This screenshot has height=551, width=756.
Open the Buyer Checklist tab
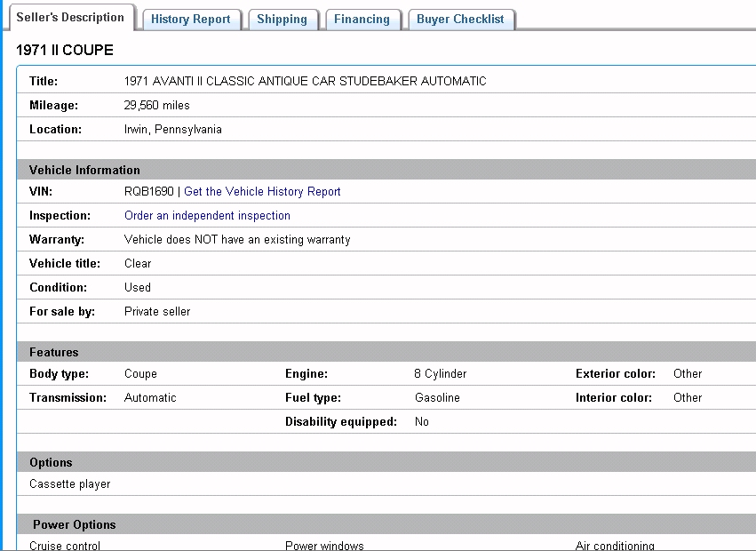pos(460,20)
